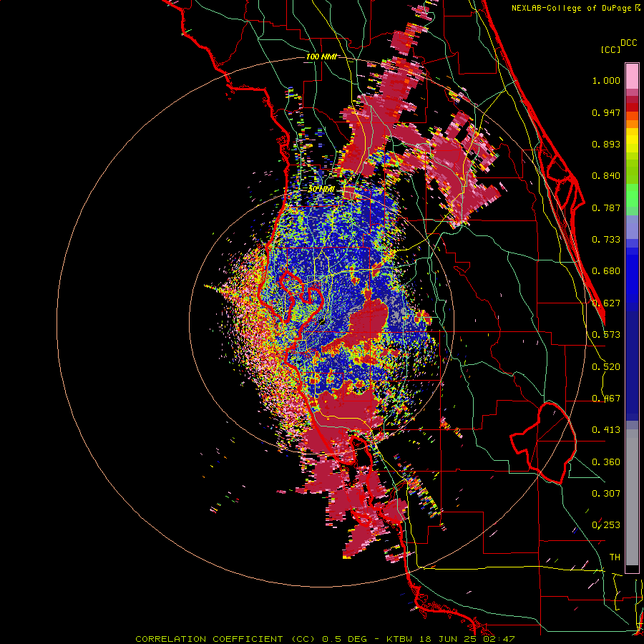This screenshot has height=644, width=644.
Task: Click the [CC] units label
Action: (610, 49)
